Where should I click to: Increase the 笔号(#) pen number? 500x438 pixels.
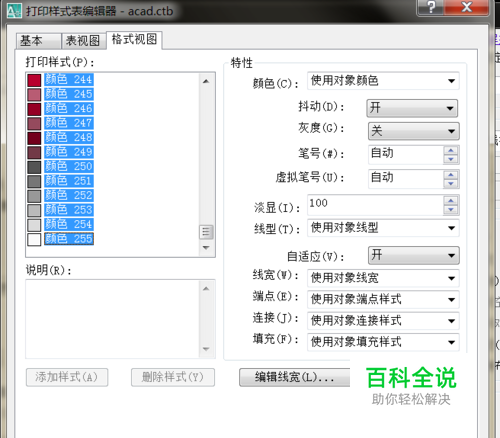click(x=451, y=150)
